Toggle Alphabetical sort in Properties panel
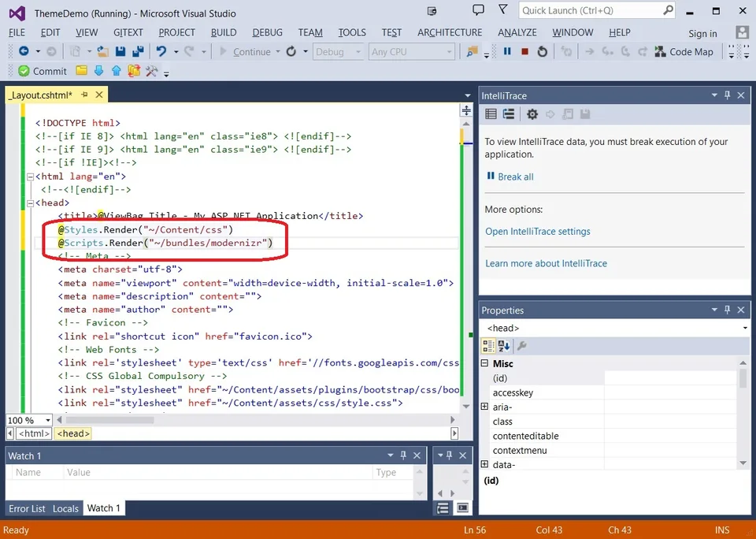Screen dimensions: 756x539 coord(504,345)
